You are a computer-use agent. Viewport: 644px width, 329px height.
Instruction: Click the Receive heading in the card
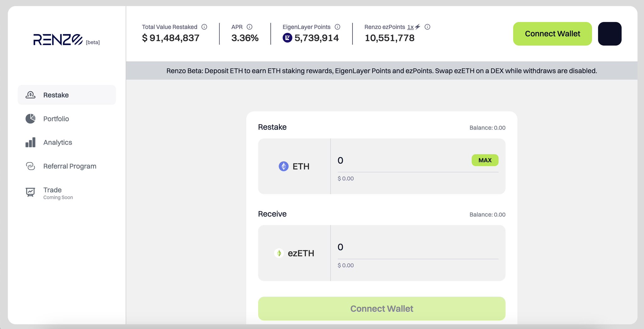pos(272,214)
